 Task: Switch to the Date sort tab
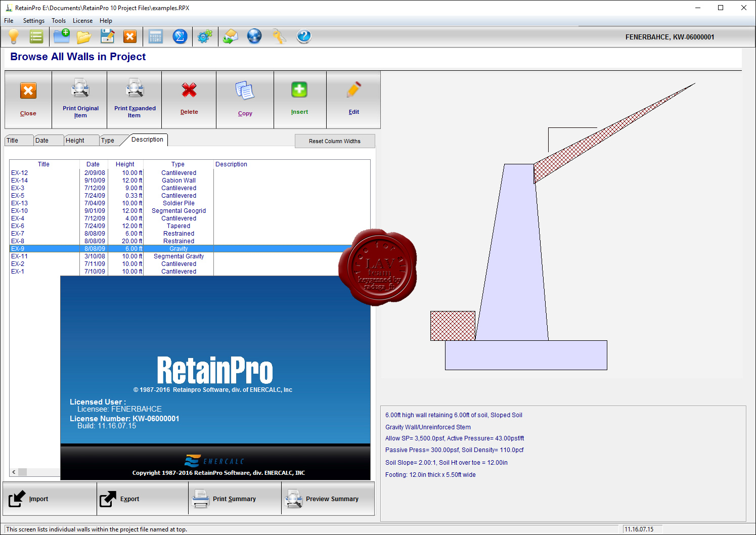click(49, 141)
